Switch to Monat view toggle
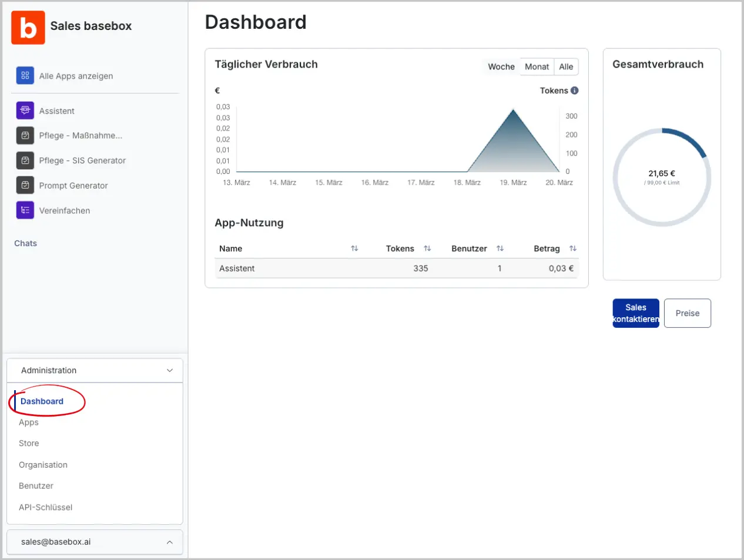 (x=537, y=66)
